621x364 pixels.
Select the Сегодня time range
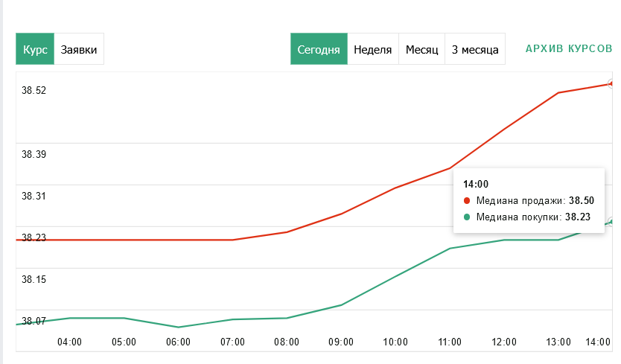(x=319, y=50)
